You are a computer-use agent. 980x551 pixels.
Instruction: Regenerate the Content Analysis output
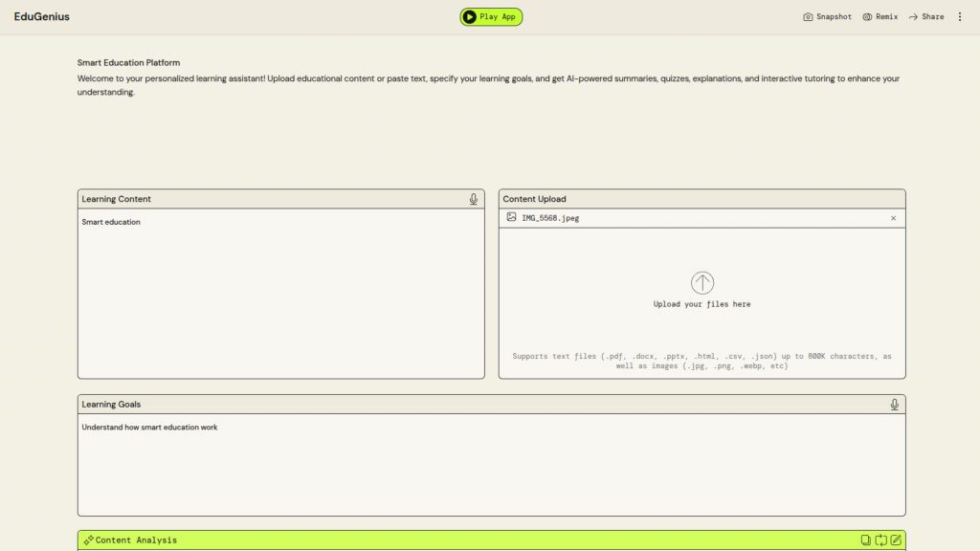point(880,540)
